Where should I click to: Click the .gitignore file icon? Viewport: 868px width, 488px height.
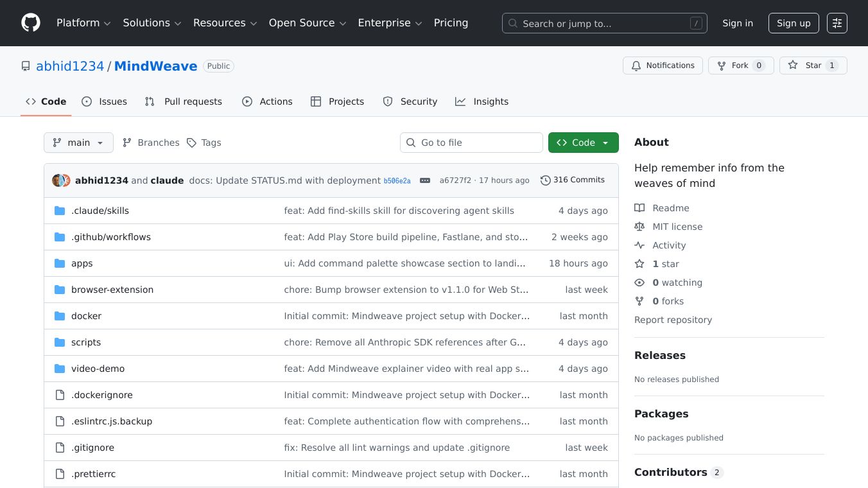tap(60, 448)
